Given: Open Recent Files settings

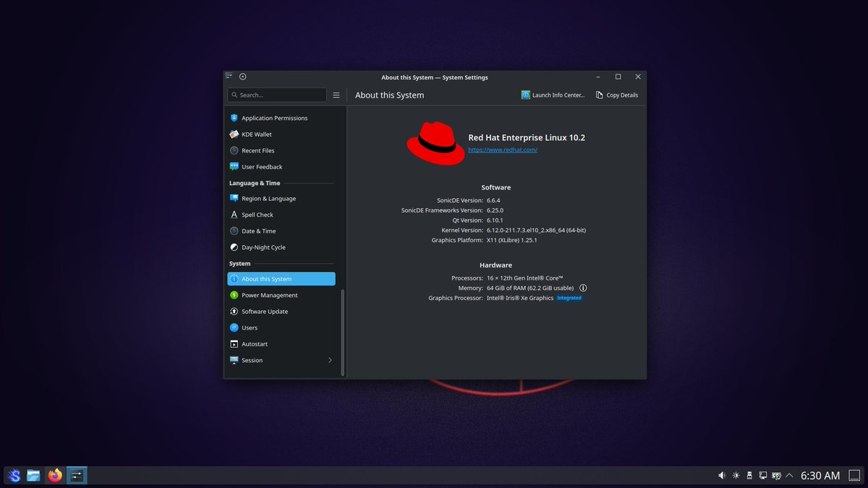Looking at the screenshot, I should click(x=281, y=150).
